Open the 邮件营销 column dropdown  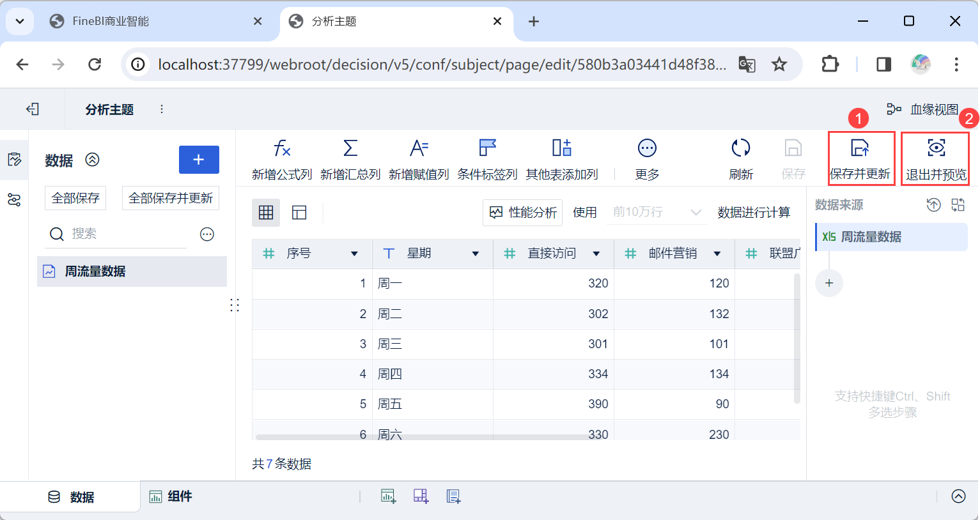tap(717, 254)
